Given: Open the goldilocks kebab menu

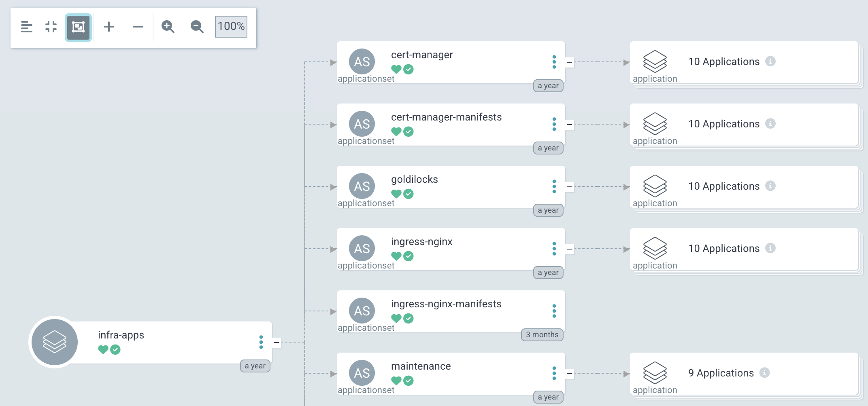Looking at the screenshot, I should (x=554, y=186).
